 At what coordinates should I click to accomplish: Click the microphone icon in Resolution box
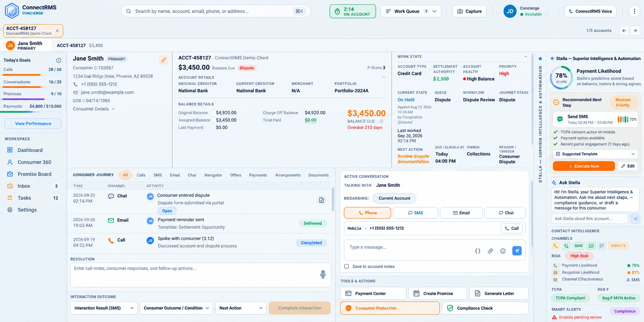(x=323, y=274)
